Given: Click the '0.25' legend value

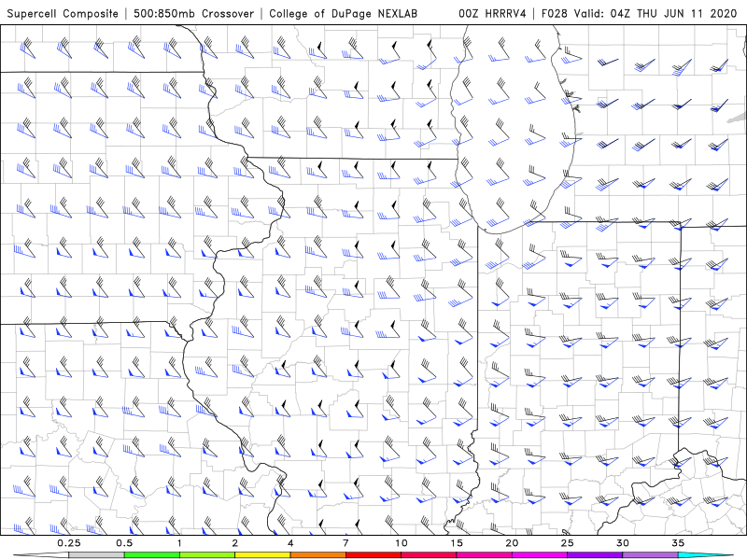Looking at the screenshot, I should [x=69, y=543].
